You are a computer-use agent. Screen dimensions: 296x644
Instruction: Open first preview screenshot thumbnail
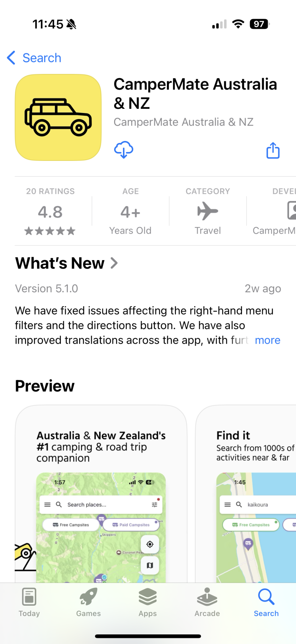(101, 494)
